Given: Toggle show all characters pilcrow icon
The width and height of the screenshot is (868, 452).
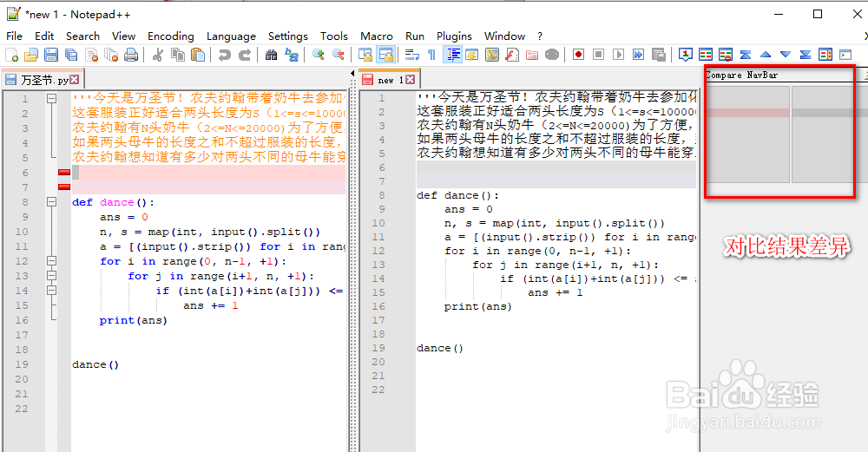Looking at the screenshot, I should tap(431, 54).
